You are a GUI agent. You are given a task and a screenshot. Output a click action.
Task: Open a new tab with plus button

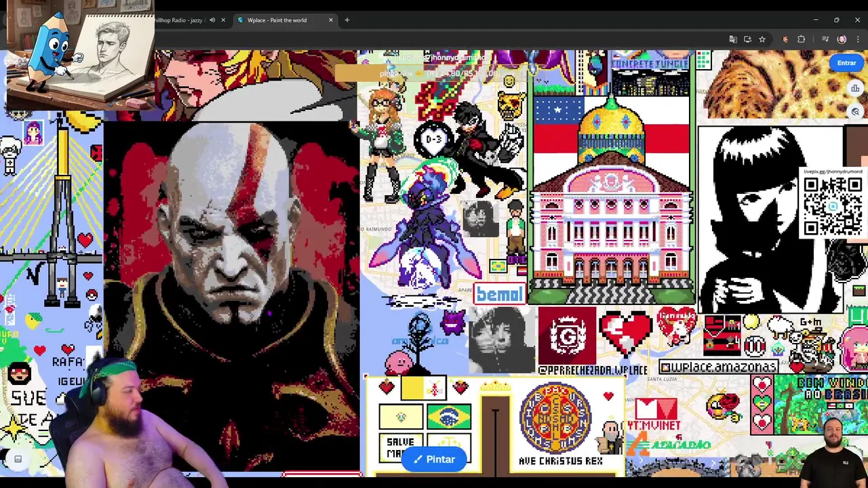(347, 20)
